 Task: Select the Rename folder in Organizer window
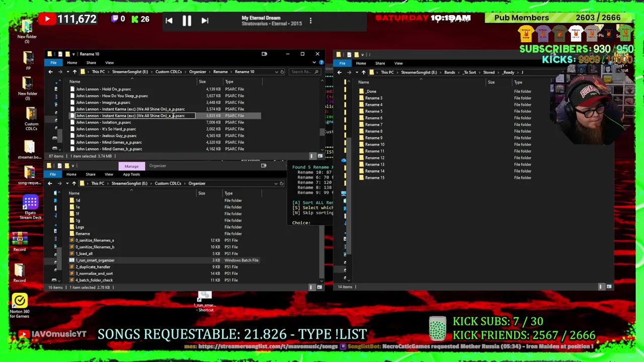[83, 234]
